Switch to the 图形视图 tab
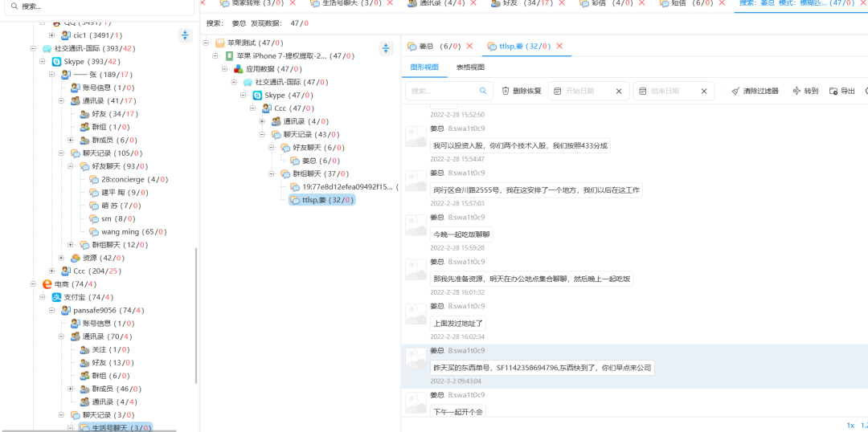 click(x=424, y=67)
